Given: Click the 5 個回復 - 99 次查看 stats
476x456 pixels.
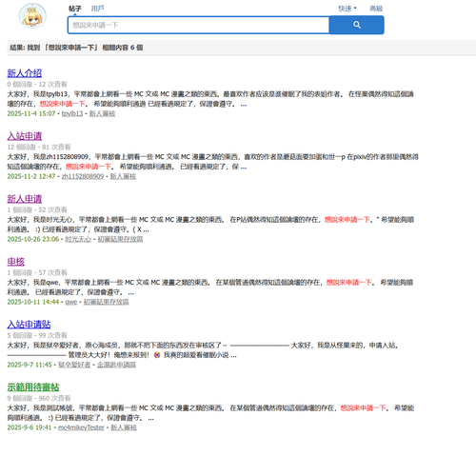Looking at the screenshot, I should [37, 336].
